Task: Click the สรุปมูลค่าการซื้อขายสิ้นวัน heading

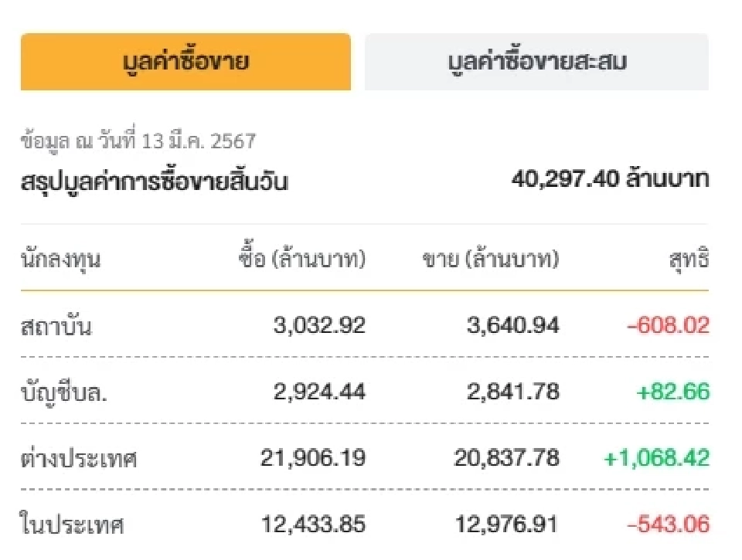Action: pyautogui.click(x=155, y=181)
